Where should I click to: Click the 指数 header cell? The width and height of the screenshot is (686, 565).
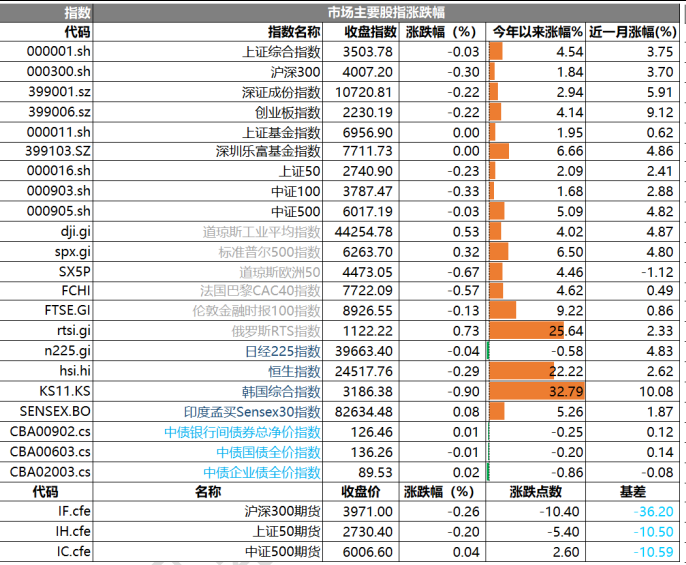[46, 13]
